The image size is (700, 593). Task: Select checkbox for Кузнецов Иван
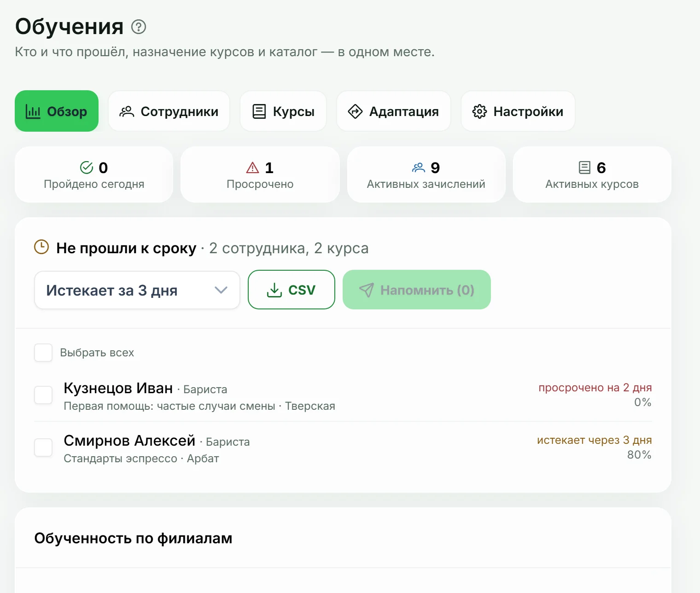coord(43,395)
